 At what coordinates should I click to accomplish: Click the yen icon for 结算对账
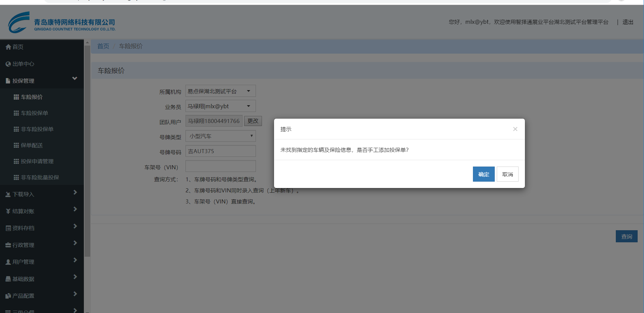8,211
